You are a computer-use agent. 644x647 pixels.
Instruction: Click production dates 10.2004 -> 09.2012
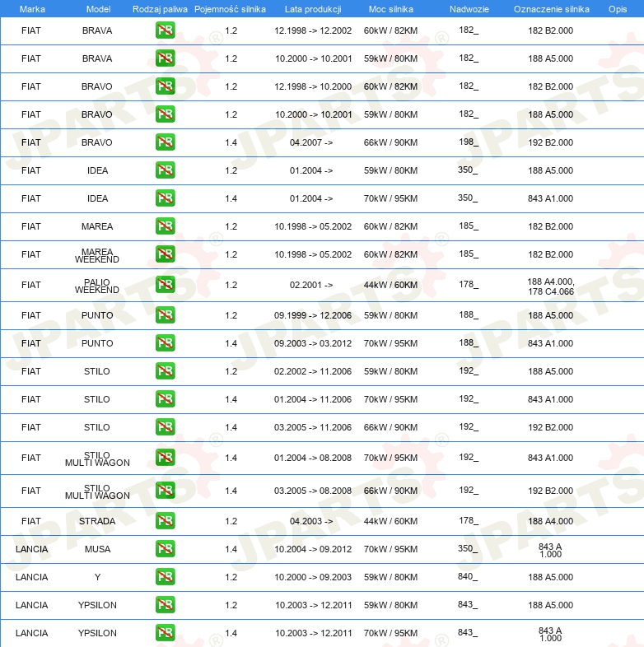[313, 549]
